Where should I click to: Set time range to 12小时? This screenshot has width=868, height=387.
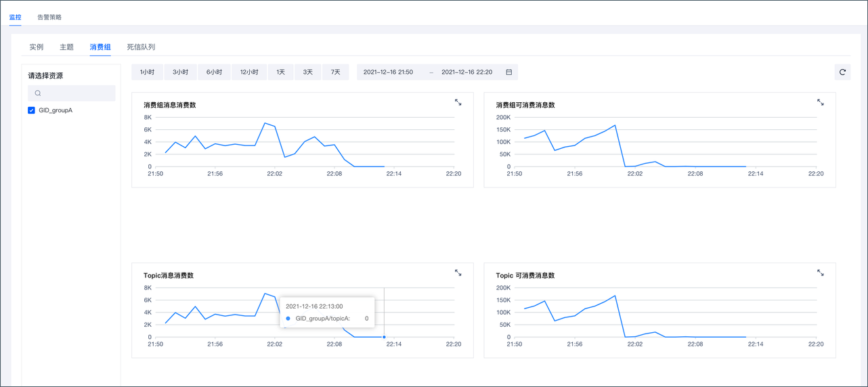click(x=249, y=72)
